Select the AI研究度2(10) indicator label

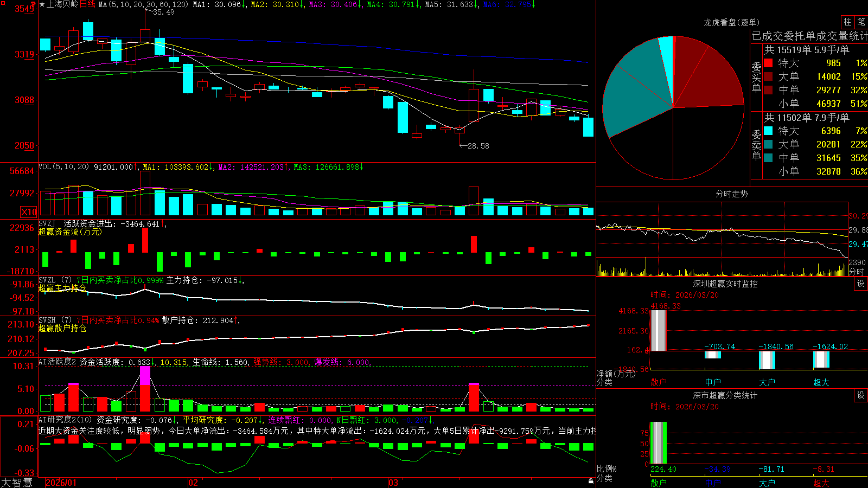(66, 420)
